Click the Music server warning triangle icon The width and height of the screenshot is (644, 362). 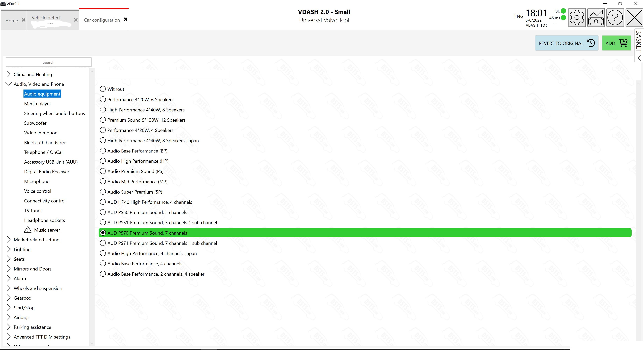28,230
